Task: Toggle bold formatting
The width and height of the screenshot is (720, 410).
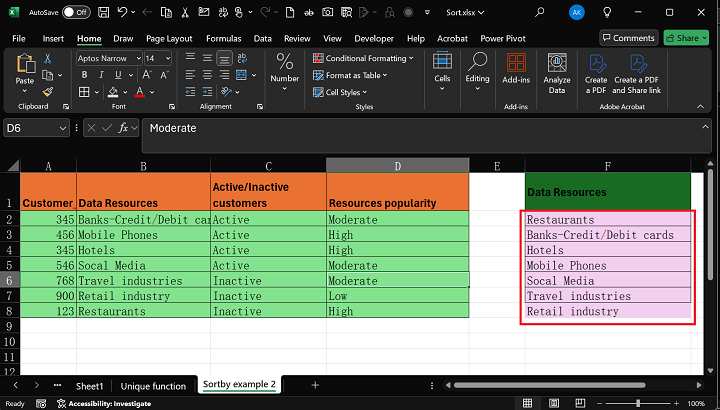Action: pos(84,75)
